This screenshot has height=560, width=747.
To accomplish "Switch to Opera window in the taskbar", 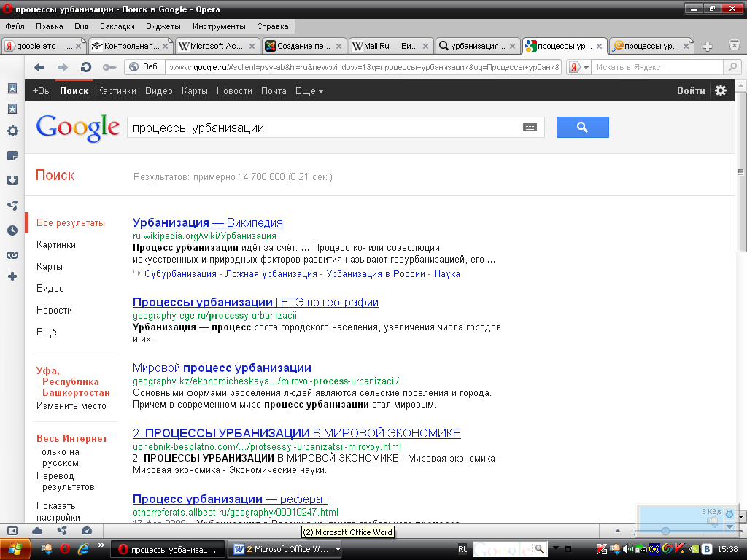I will pyautogui.click(x=168, y=549).
